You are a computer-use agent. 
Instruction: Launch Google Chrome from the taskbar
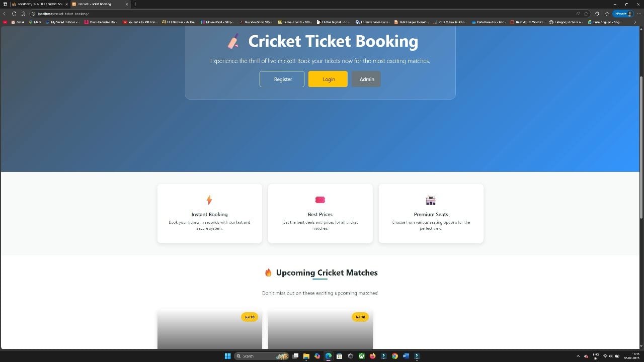(395, 356)
